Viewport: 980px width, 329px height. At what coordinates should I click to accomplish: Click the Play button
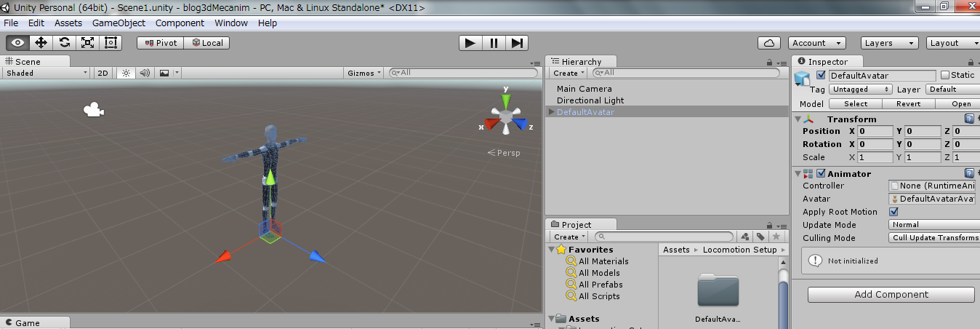click(x=470, y=43)
